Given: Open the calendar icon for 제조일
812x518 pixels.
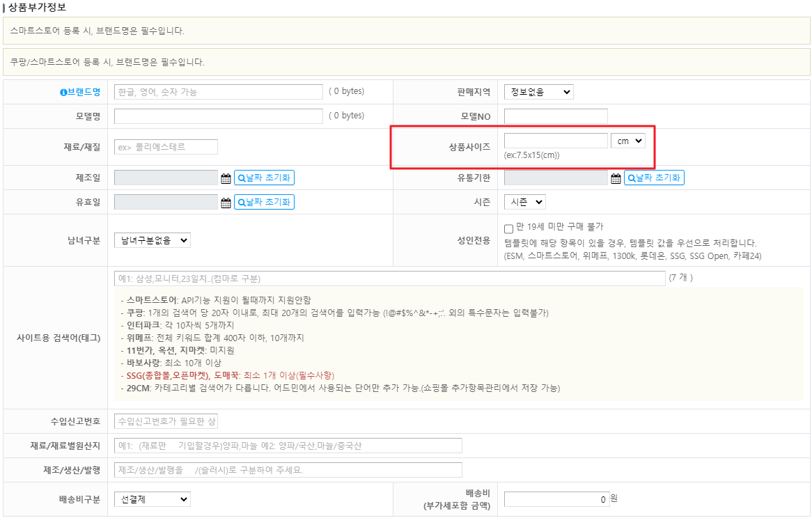Looking at the screenshot, I should (x=226, y=178).
